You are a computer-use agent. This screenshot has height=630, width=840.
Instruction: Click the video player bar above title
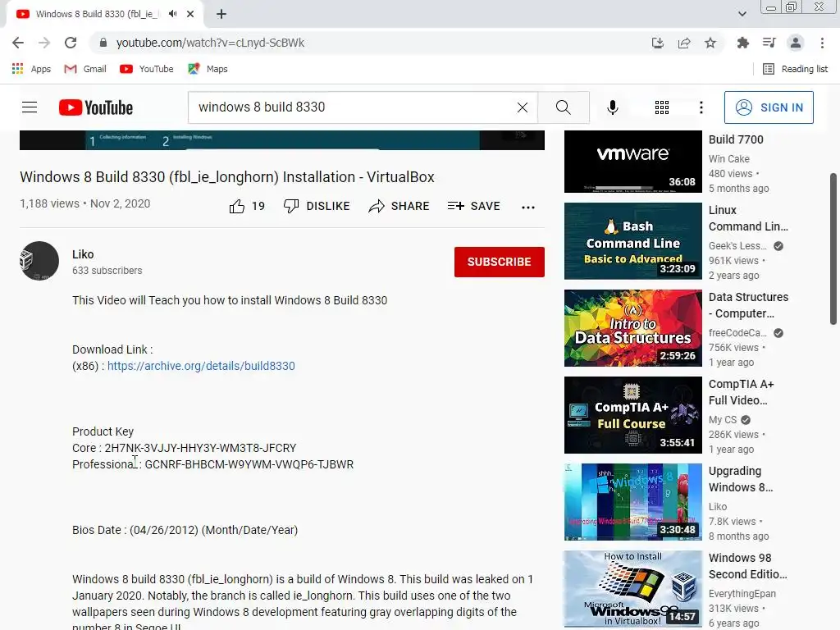pyautogui.click(x=282, y=140)
